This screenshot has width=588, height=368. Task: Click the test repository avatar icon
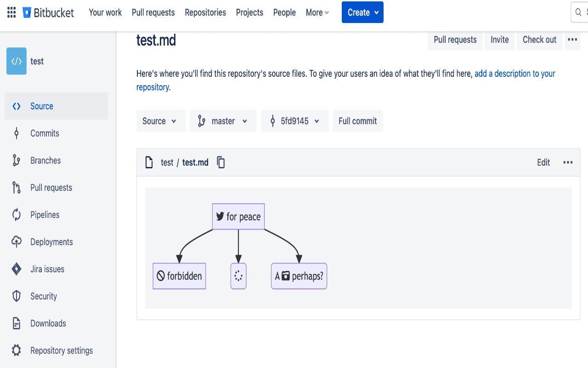pos(17,61)
